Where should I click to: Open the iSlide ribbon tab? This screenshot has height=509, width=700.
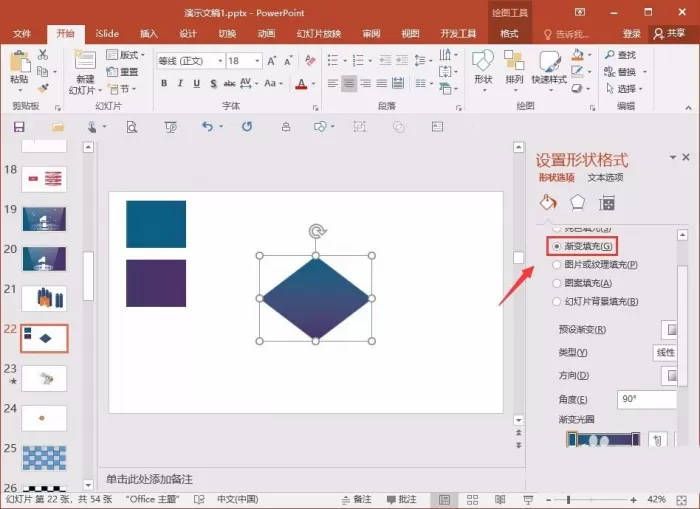107,33
